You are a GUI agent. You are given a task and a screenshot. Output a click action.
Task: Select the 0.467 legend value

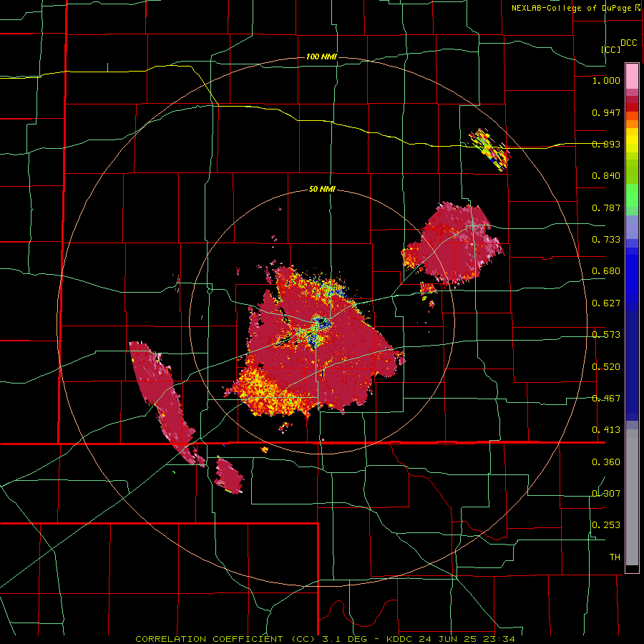[606, 399]
